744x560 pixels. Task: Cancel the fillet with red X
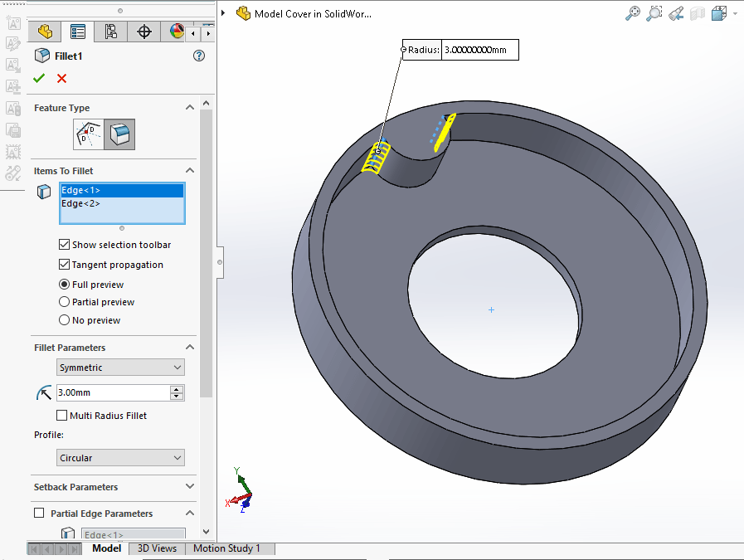[61, 78]
